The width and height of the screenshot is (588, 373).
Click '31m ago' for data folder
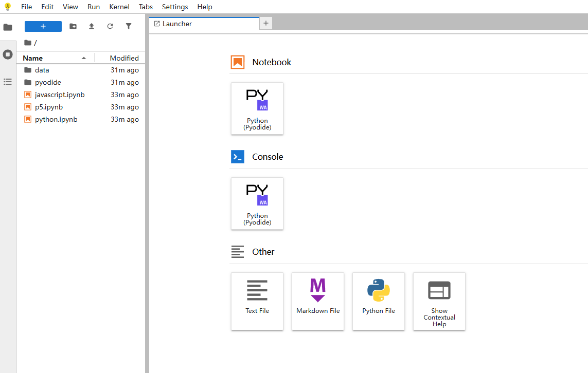click(124, 70)
